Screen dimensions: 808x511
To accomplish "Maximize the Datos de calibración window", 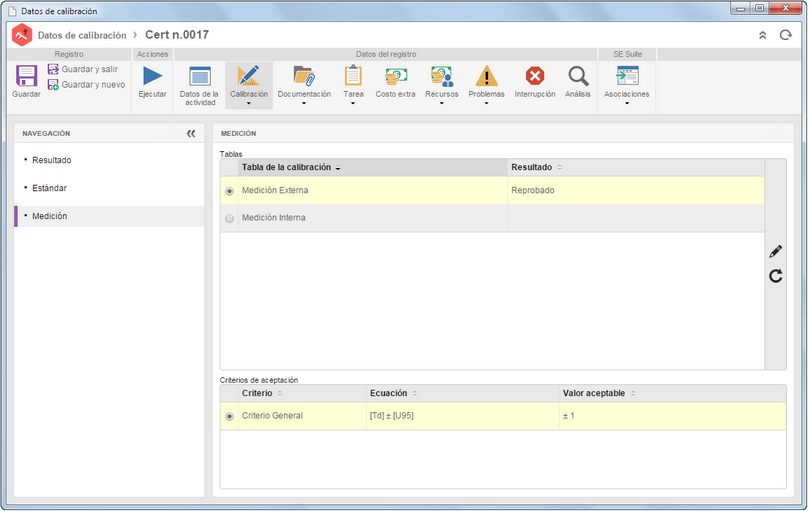I will [760, 8].
